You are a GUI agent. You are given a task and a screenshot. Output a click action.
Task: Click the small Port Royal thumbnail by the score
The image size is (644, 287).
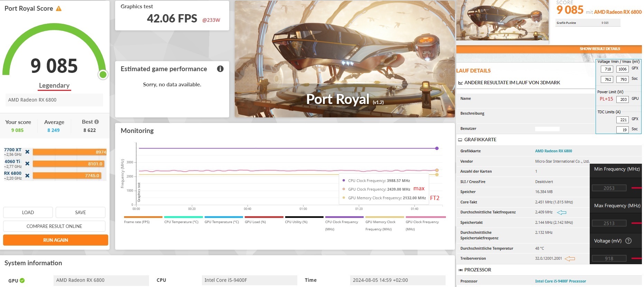pos(502,20)
